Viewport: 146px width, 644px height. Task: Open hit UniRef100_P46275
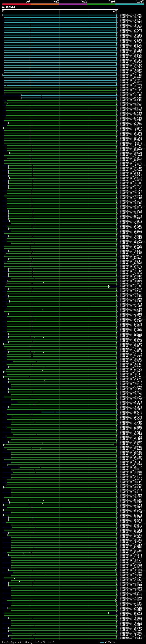[131, 82]
